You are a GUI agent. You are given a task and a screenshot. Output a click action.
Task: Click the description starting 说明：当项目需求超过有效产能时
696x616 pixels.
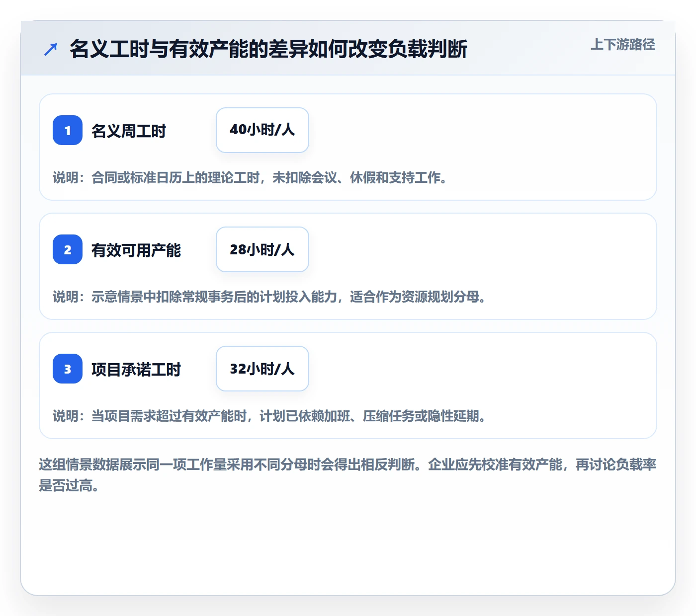click(270, 416)
